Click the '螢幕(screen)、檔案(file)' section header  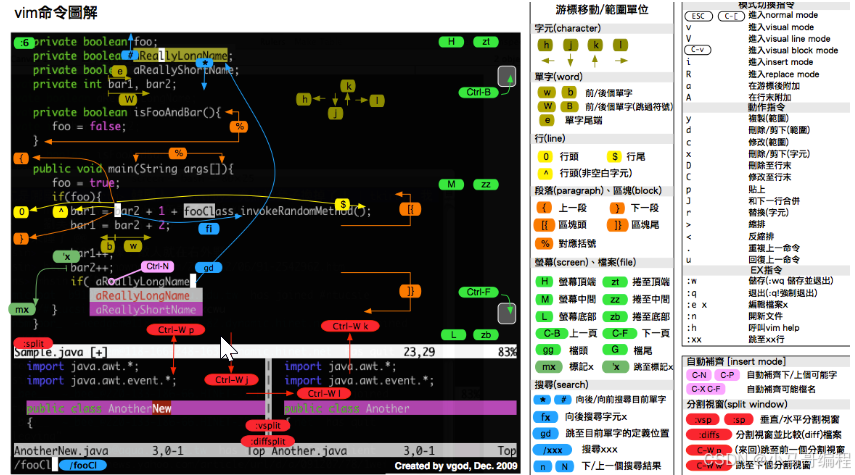[585, 262]
